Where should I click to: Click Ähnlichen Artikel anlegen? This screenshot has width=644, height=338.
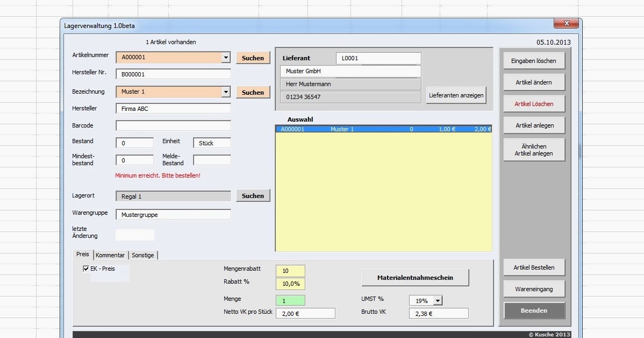point(534,150)
